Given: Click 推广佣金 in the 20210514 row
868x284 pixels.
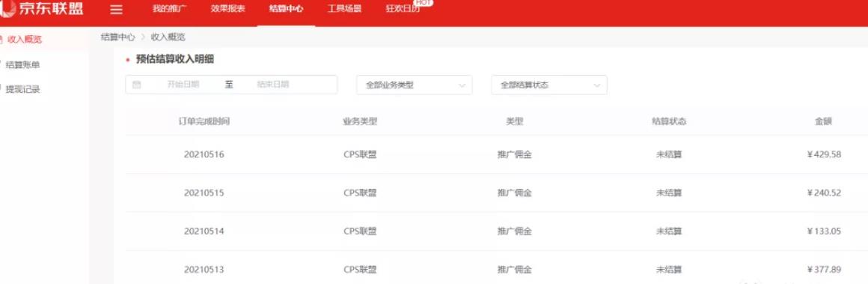Looking at the screenshot, I should (515, 232).
